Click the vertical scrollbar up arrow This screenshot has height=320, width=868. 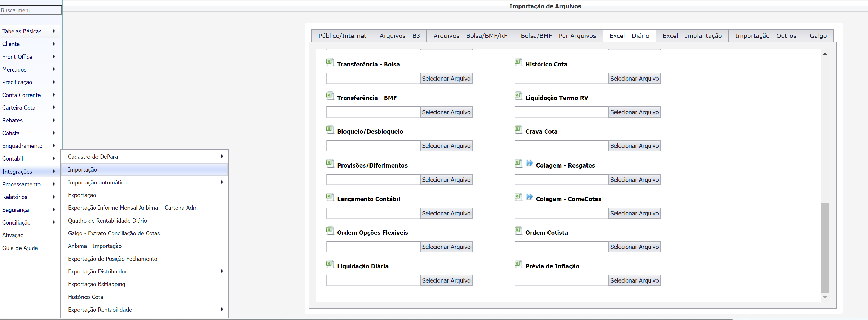(x=825, y=54)
